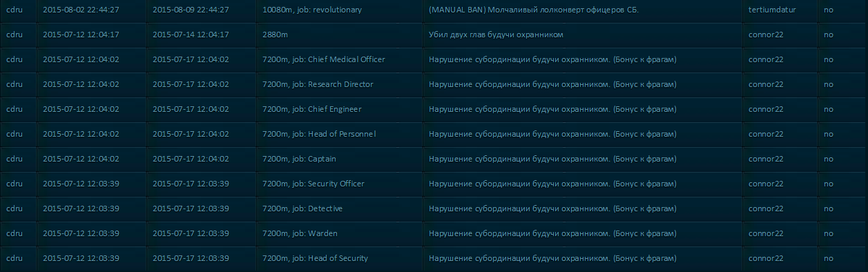Select the expiry date in the Chief Engineer row
The height and width of the screenshot is (272, 868).
click(191, 109)
